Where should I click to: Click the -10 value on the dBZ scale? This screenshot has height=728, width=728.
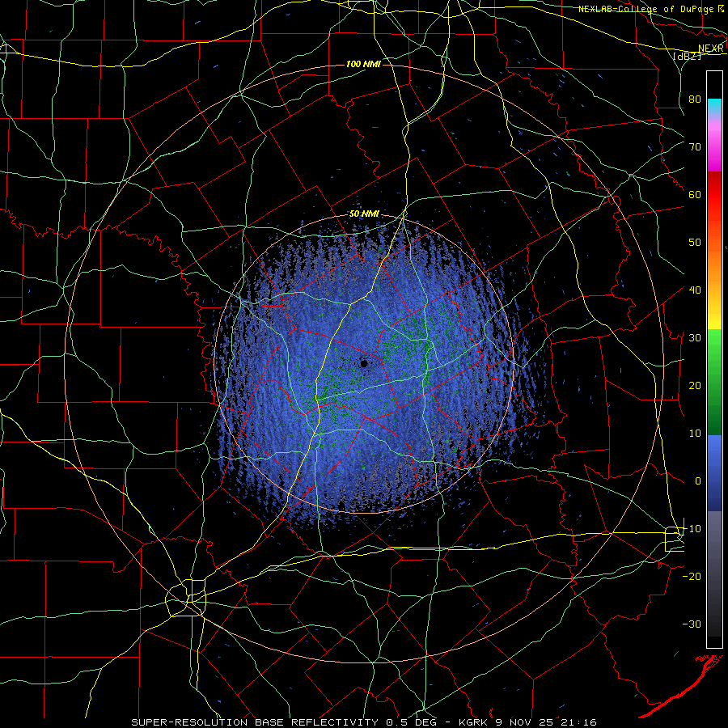coord(692,528)
